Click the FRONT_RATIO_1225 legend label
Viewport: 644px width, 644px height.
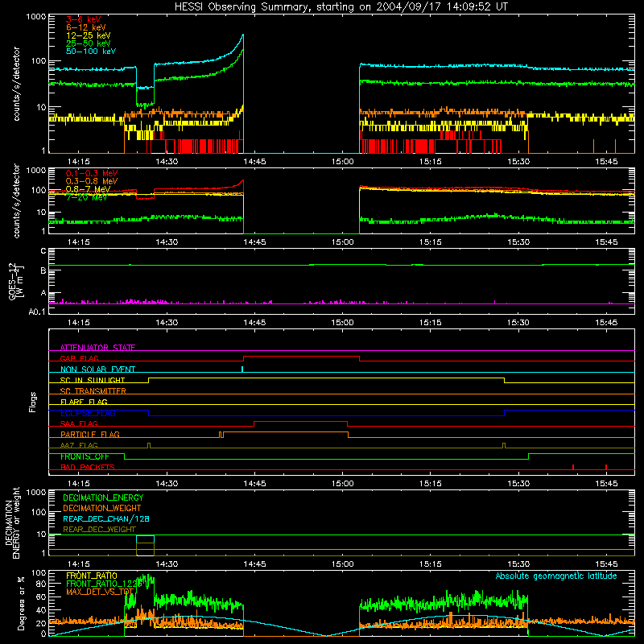(x=104, y=584)
